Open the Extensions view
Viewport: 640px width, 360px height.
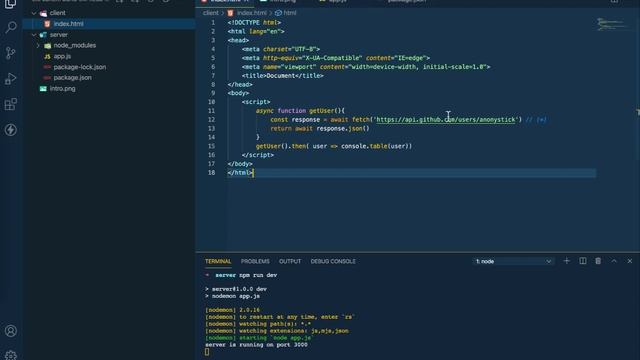tap(11, 104)
